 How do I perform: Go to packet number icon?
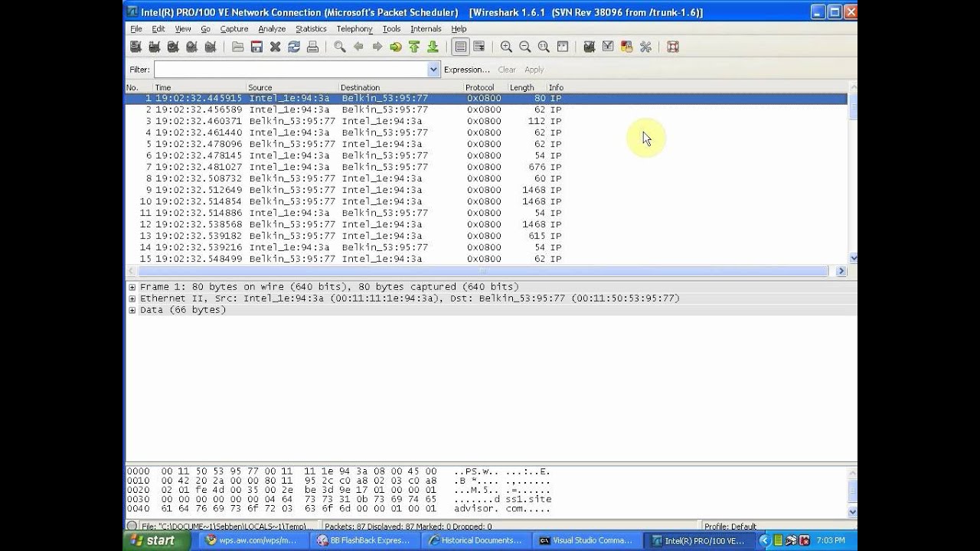(396, 47)
